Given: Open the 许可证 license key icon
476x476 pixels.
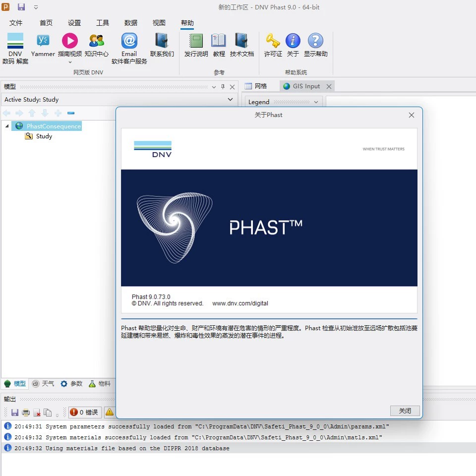Looking at the screenshot, I should click(273, 45).
